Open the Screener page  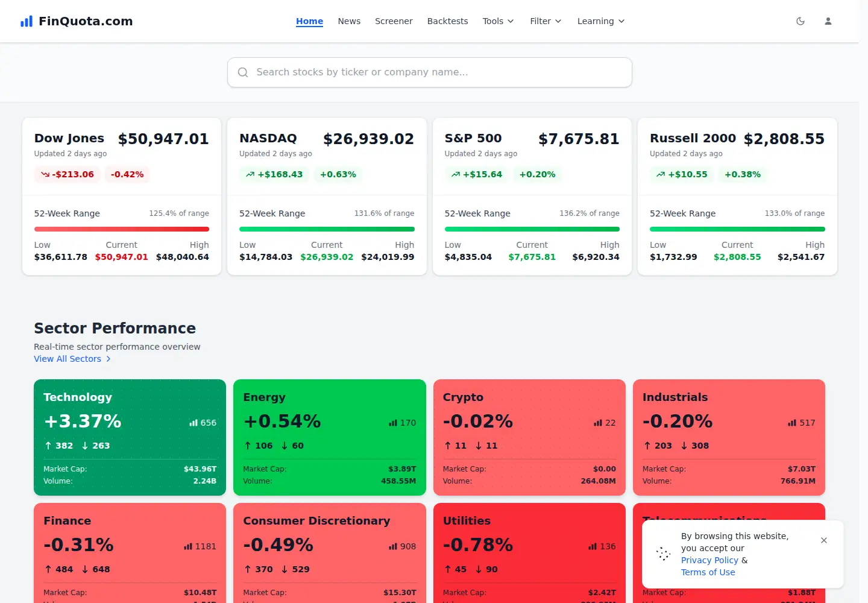pyautogui.click(x=394, y=21)
